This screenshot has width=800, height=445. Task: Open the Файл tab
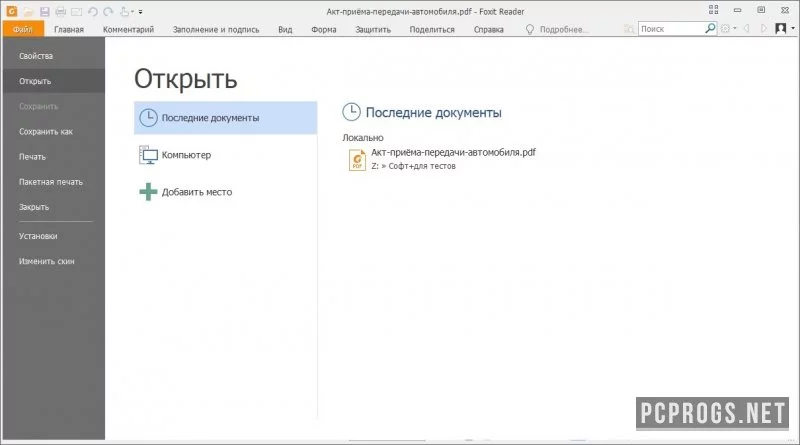click(23, 29)
